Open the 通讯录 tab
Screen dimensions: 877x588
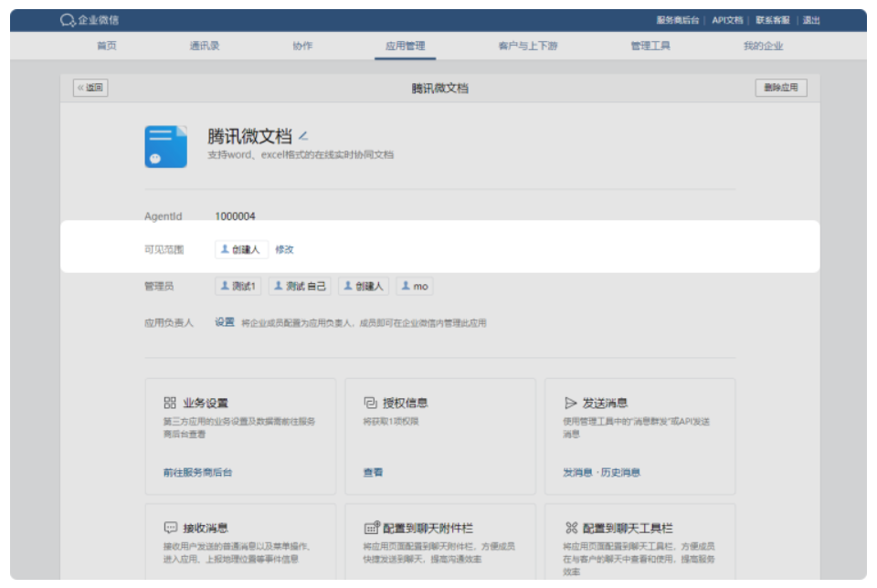pyautogui.click(x=204, y=46)
